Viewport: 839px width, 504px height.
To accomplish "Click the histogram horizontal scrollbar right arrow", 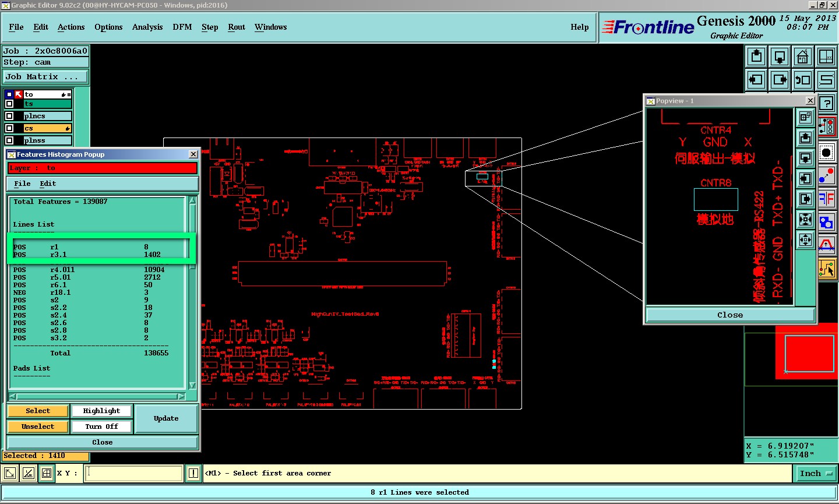I will (x=181, y=396).
